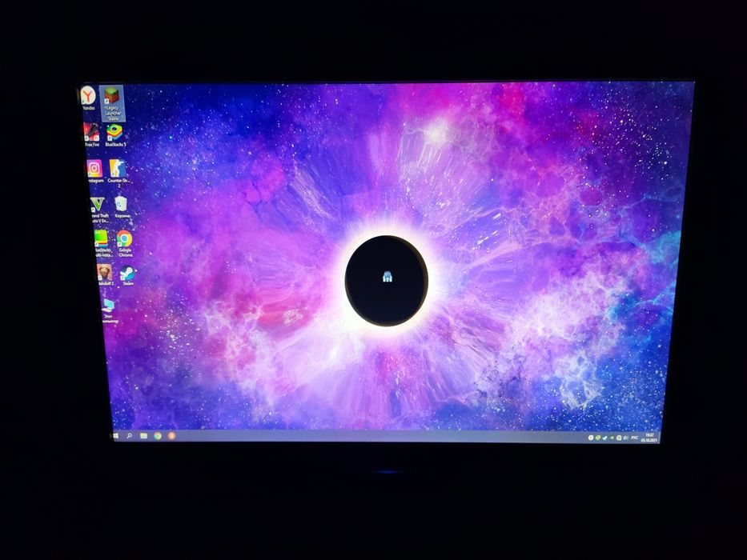Open the Instagram desktop shortcut
This screenshot has height=560, width=747.
(x=94, y=171)
